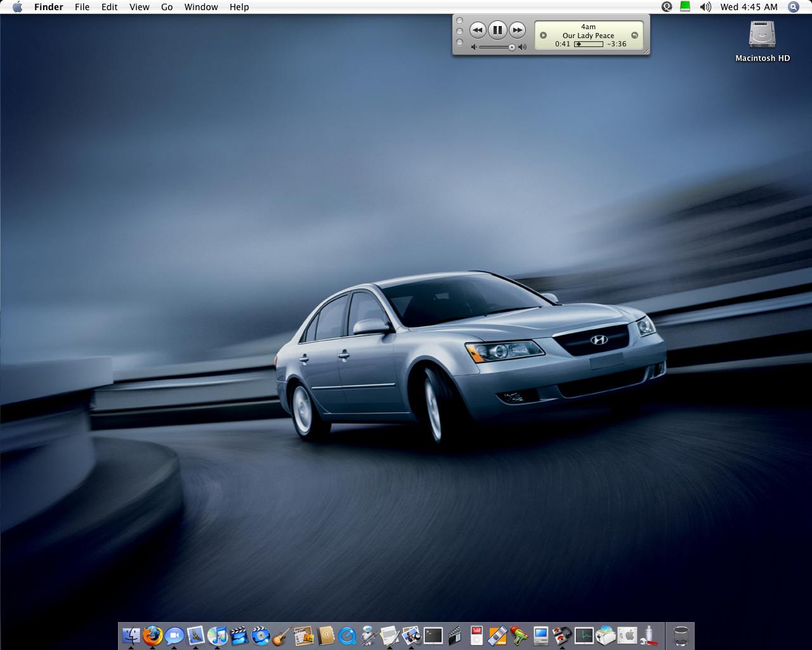812x650 pixels.
Task: Skip to next track in iTunes
Action: tap(518, 30)
